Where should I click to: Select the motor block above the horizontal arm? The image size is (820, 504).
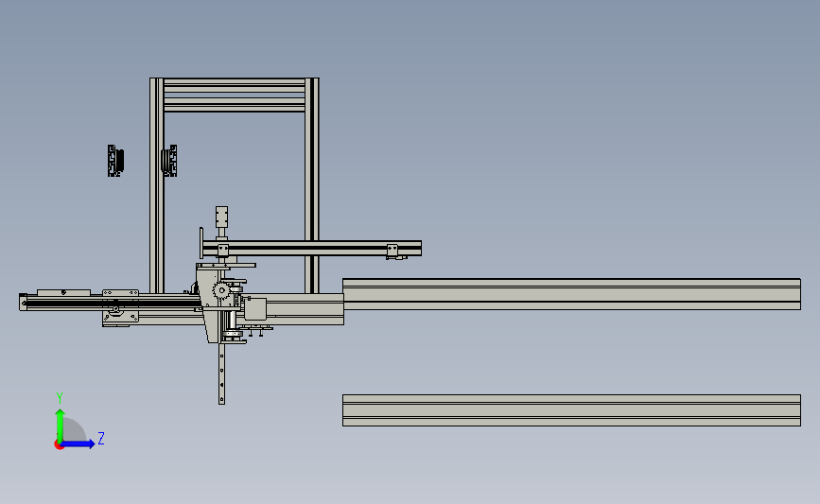tap(221, 216)
